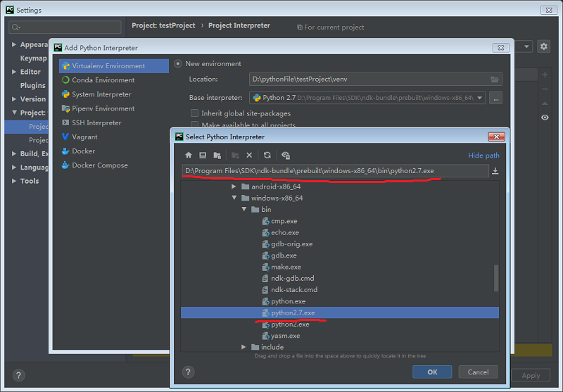Expand Editor settings category
Viewport: 563px width, 392px height.
tap(14, 72)
